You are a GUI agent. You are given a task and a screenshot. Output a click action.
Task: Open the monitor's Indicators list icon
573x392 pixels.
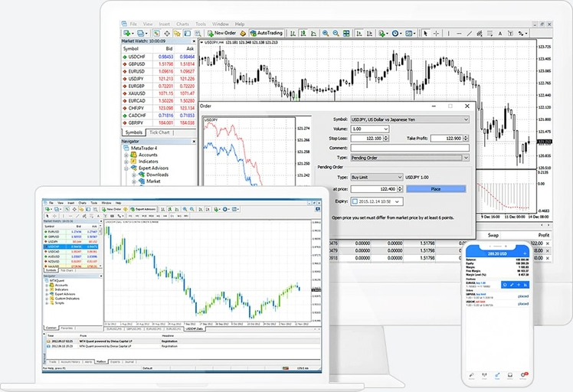[x=382, y=33]
